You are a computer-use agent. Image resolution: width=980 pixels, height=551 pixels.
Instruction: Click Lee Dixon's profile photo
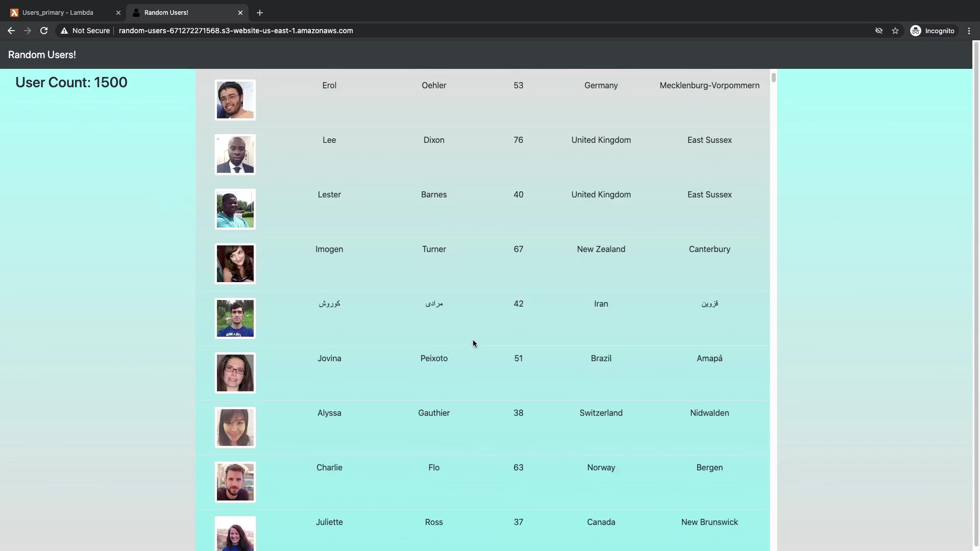click(x=235, y=155)
